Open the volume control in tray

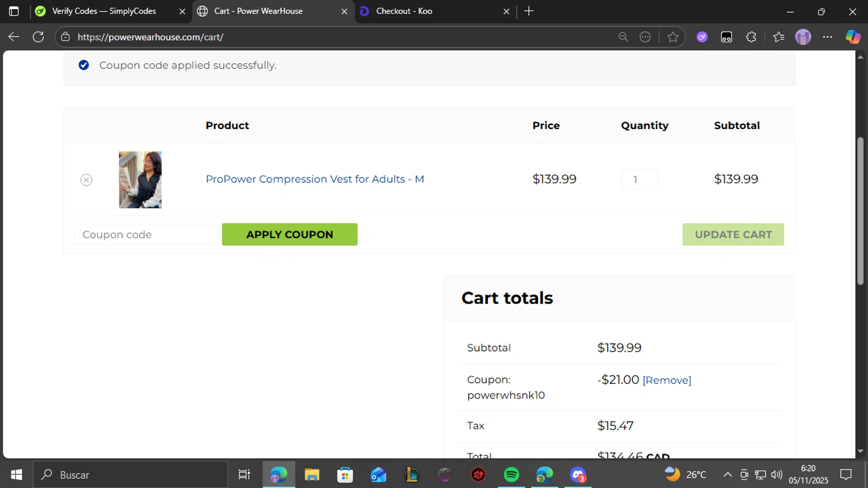[777, 475]
